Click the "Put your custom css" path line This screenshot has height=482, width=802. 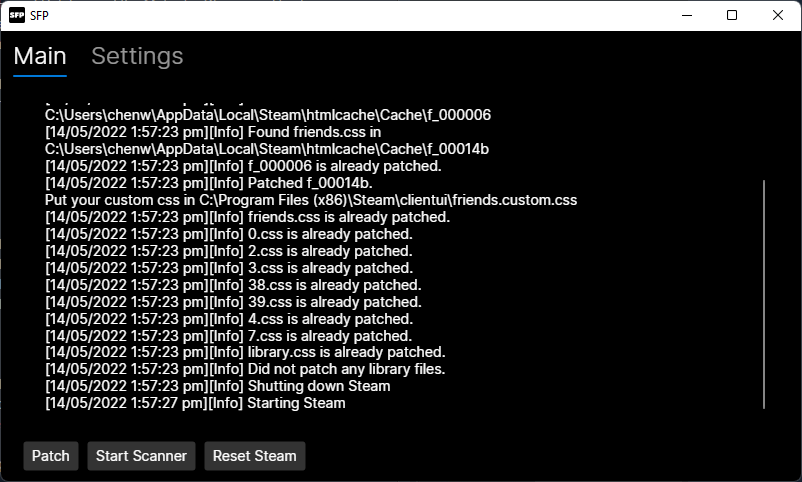coord(311,200)
